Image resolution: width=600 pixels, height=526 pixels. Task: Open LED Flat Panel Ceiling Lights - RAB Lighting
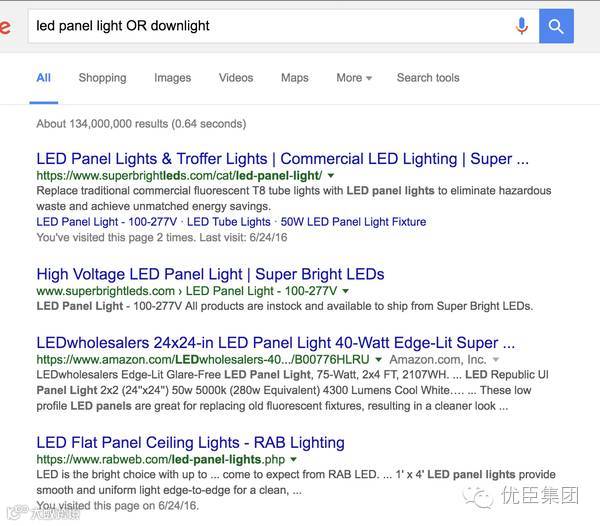click(x=191, y=443)
